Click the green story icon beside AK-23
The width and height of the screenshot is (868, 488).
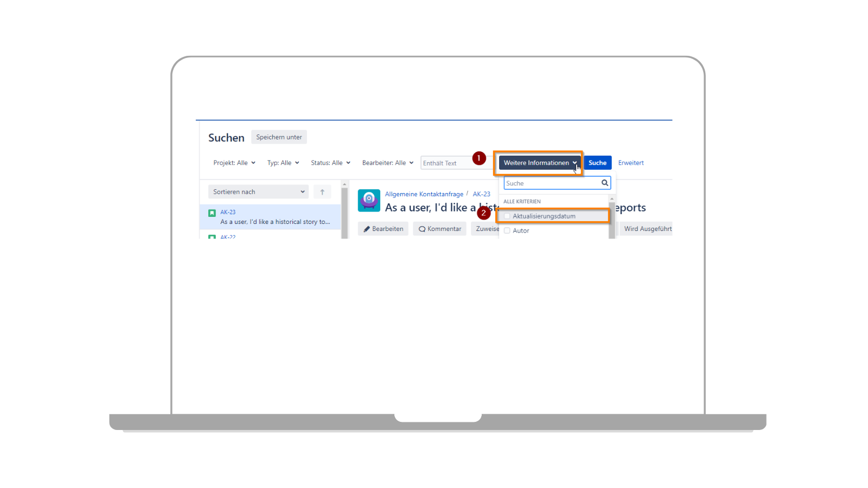pos(212,213)
